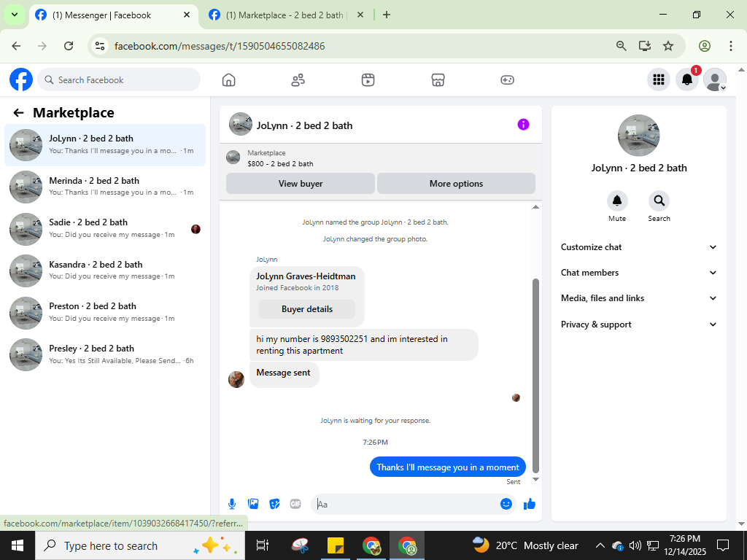Screen dimensions: 747x560
Task: Open the JoLynn conversation in list
Action: click(x=105, y=145)
